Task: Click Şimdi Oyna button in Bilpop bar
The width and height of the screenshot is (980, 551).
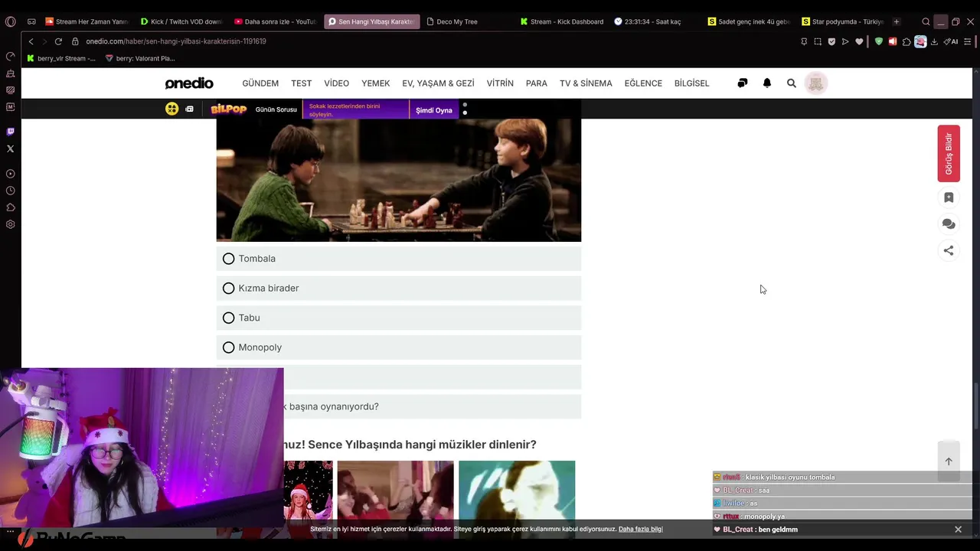Action: tap(434, 110)
